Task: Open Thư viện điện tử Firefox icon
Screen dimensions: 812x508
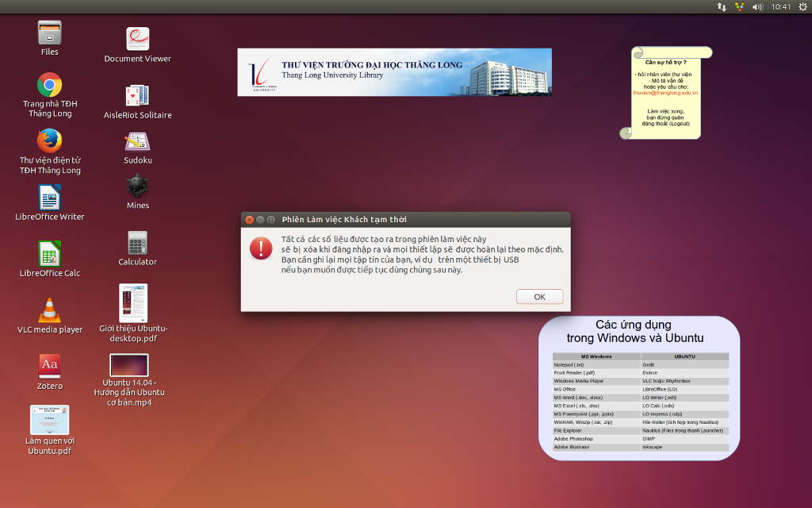Action: 50,141
